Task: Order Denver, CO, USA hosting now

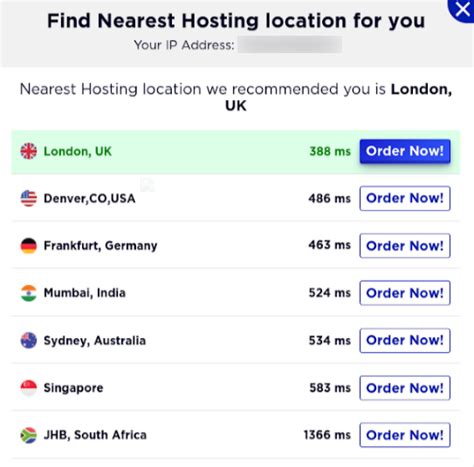Action: [405, 198]
